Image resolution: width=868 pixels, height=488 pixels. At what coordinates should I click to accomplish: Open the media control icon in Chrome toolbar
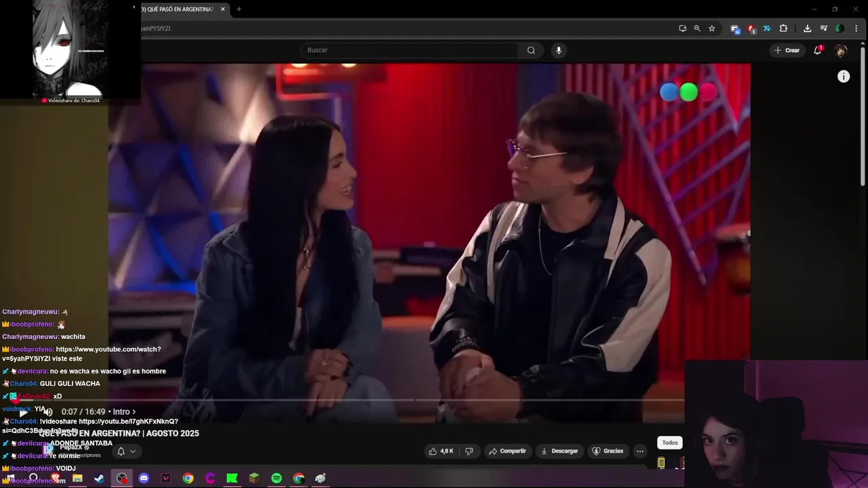[x=823, y=28]
